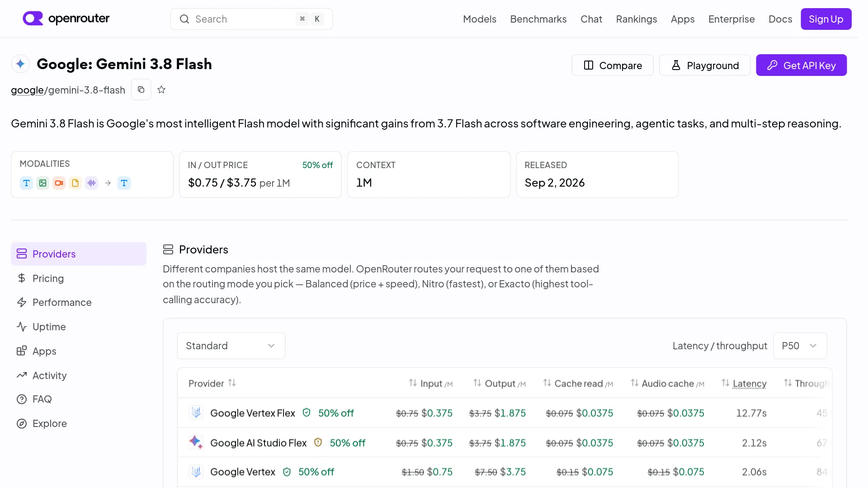
Task: Click the Gemini sparkle model icon
Action: pyautogui.click(x=20, y=64)
